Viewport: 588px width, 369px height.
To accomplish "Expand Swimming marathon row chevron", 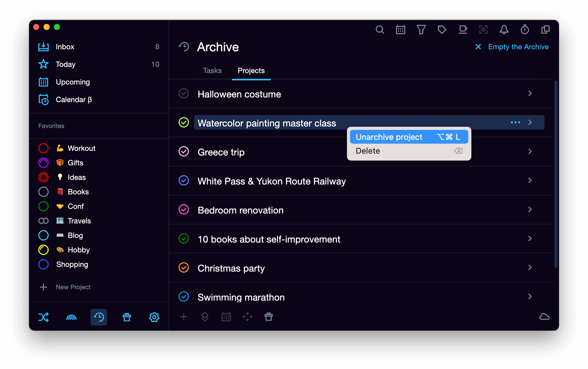I will pyautogui.click(x=530, y=296).
